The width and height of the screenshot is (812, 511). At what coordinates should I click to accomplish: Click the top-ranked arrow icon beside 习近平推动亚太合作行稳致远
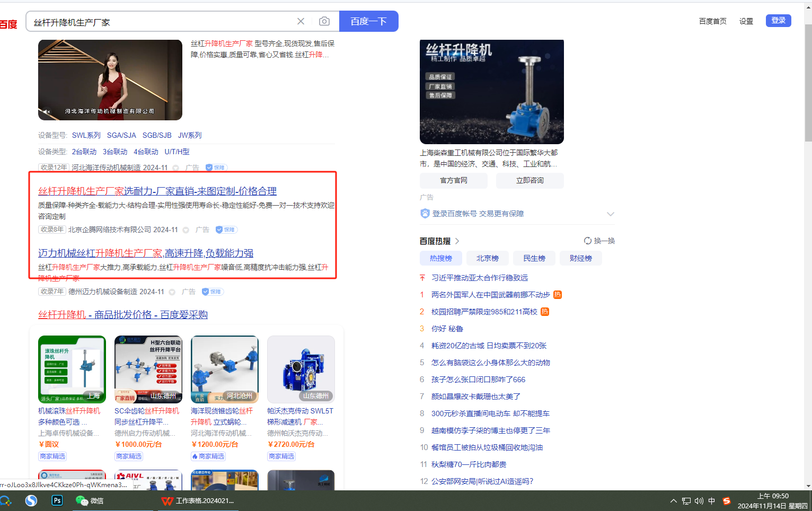click(x=422, y=278)
